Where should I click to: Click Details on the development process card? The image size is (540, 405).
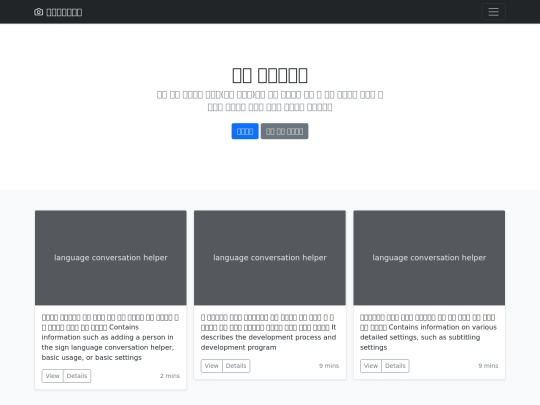tap(236, 366)
